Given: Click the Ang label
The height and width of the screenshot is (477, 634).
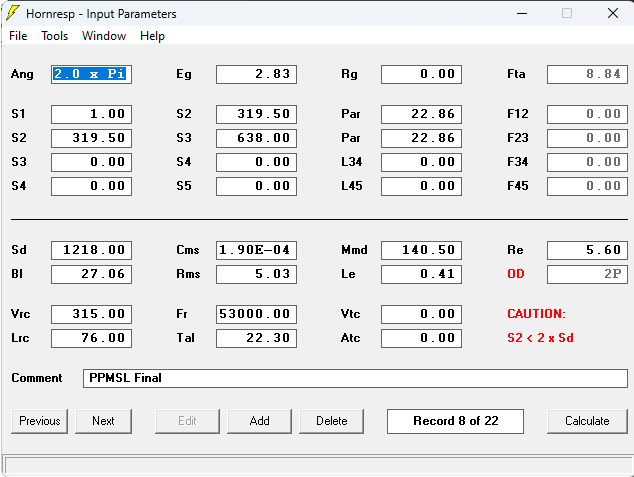Looking at the screenshot, I should tap(22, 74).
